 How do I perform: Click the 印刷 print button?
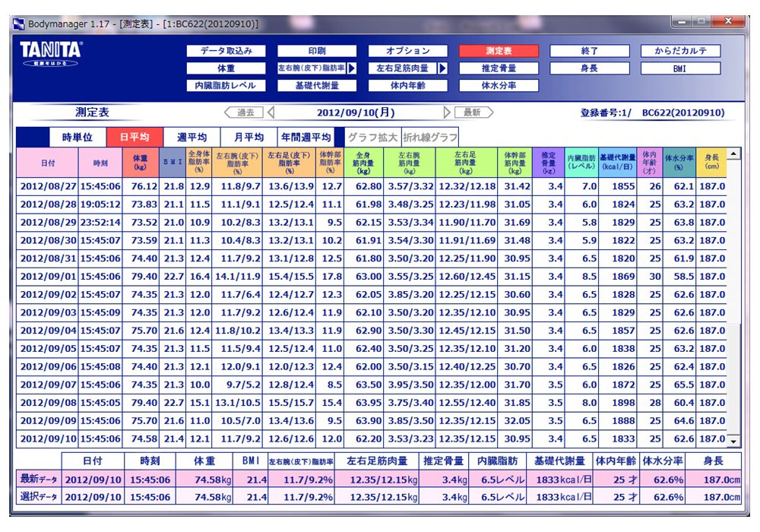[x=317, y=51]
